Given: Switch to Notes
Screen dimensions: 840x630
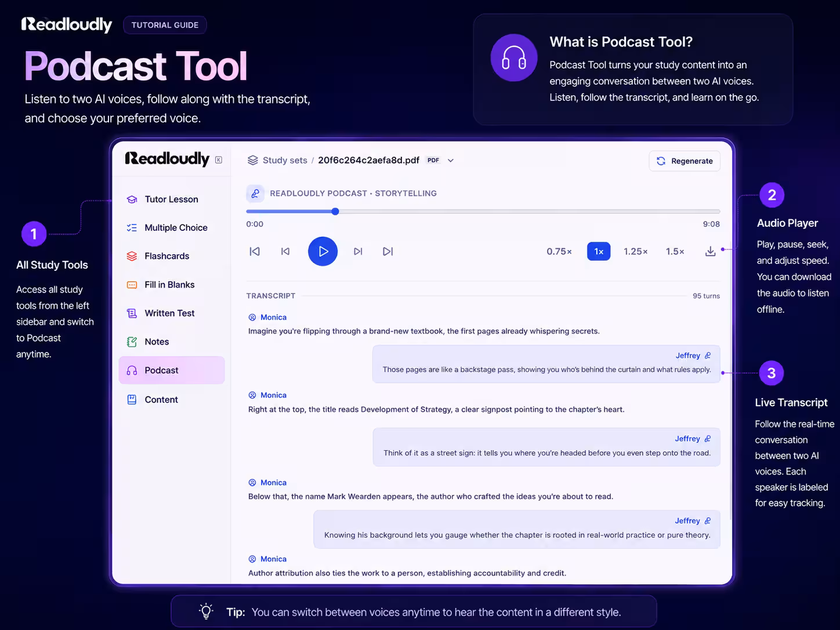Looking at the screenshot, I should pos(172,342).
